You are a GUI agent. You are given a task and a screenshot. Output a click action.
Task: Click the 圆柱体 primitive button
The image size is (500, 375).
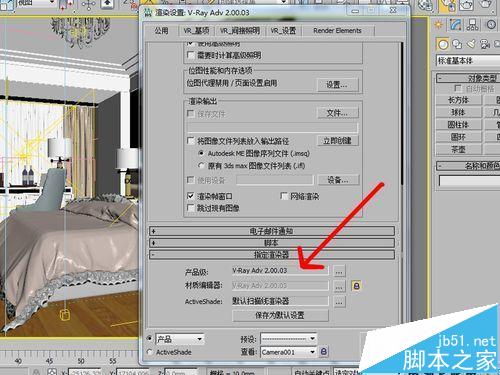458,124
